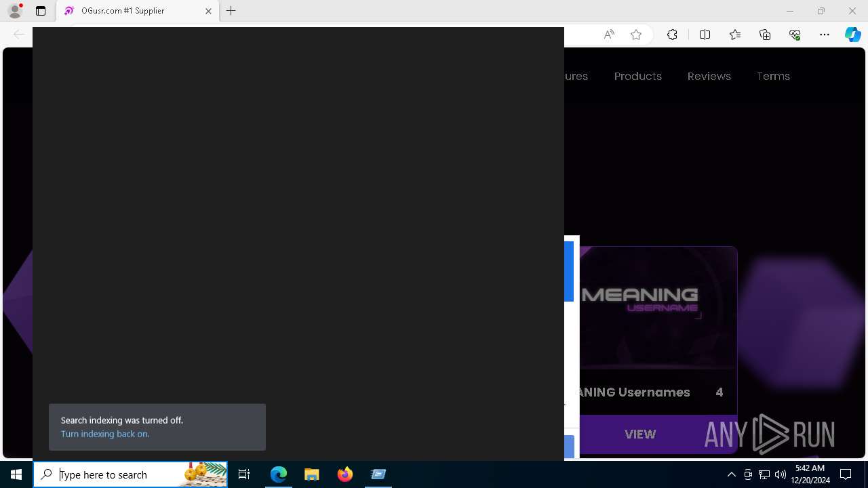
Task: Open Edge Settings and more menu
Action: (x=825, y=35)
